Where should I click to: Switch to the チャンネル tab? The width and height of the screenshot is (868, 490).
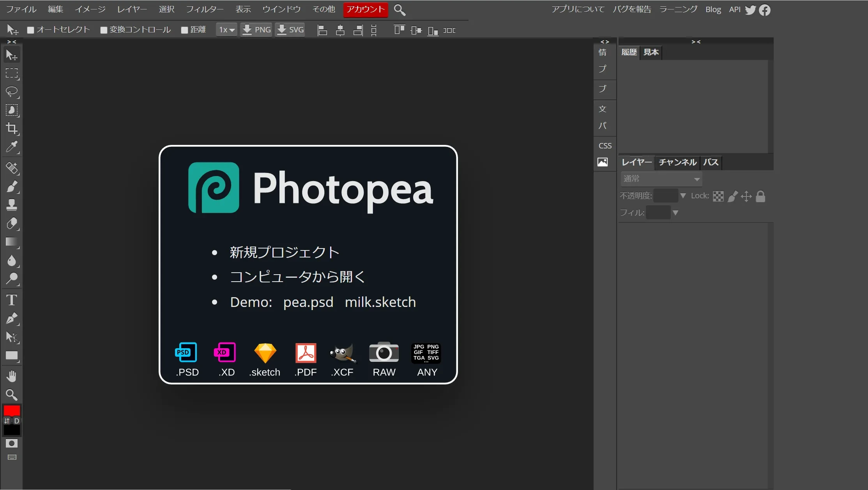(678, 162)
